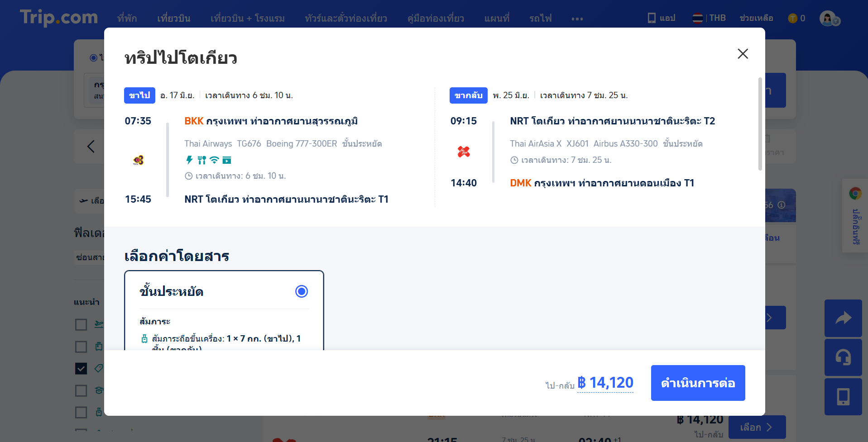Click the clock icon beside return duration
The height and width of the screenshot is (442, 868).
pos(514,160)
